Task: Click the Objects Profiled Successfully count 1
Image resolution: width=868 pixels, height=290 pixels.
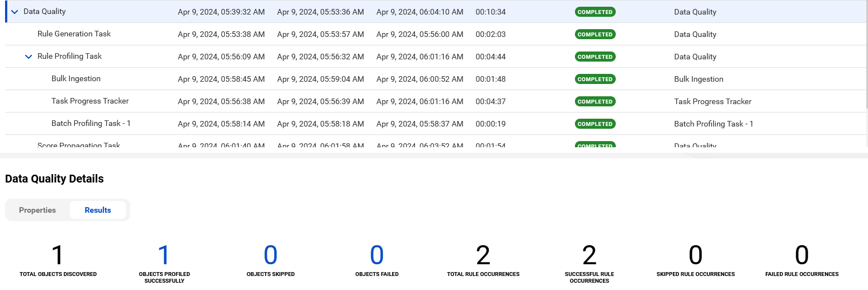Action: pyautogui.click(x=164, y=255)
